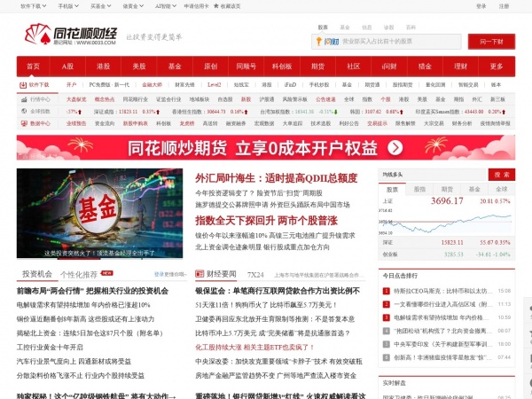Click rank 3 badge in 今日点击排行
The width and height of the screenshot is (532, 399).
[386, 317]
